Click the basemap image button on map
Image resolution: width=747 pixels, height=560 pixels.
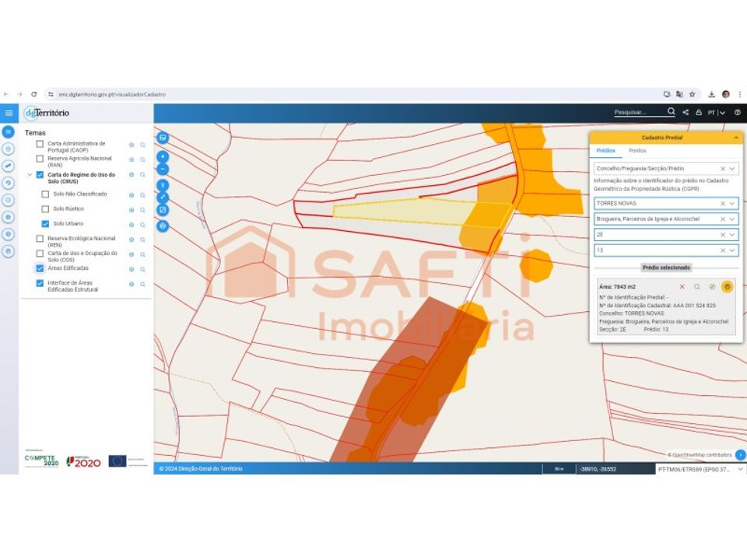tap(163, 138)
